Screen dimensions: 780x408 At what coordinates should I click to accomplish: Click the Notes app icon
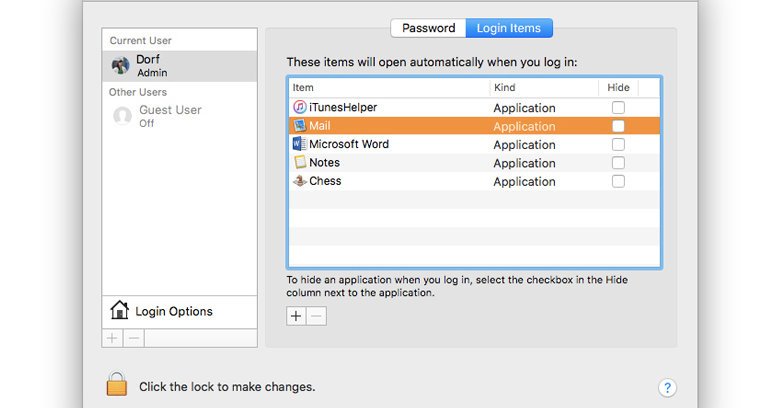(x=299, y=162)
